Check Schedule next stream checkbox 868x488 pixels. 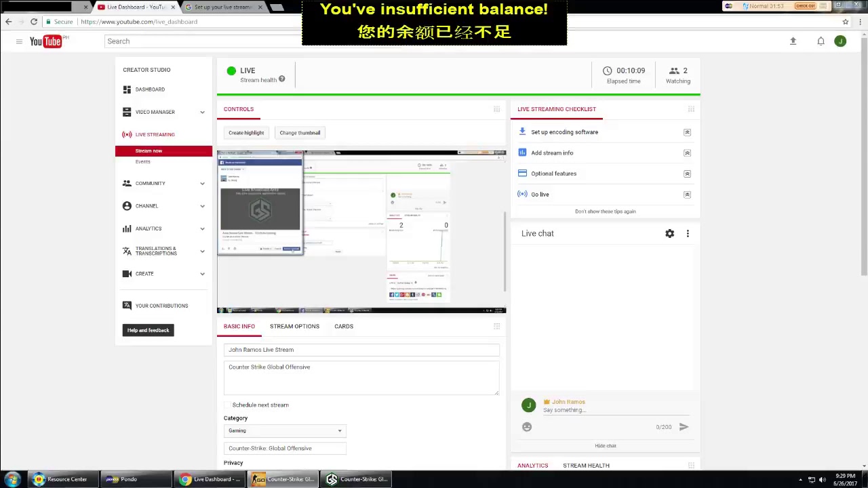(x=228, y=405)
